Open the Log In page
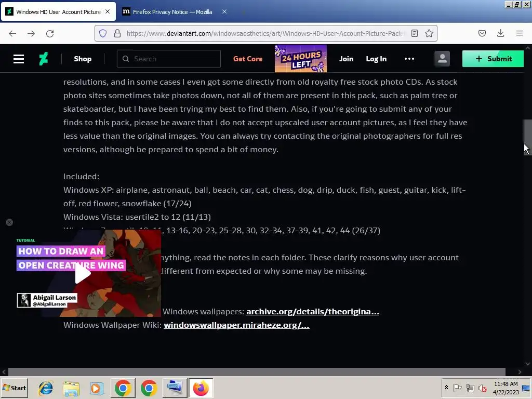 376,59
